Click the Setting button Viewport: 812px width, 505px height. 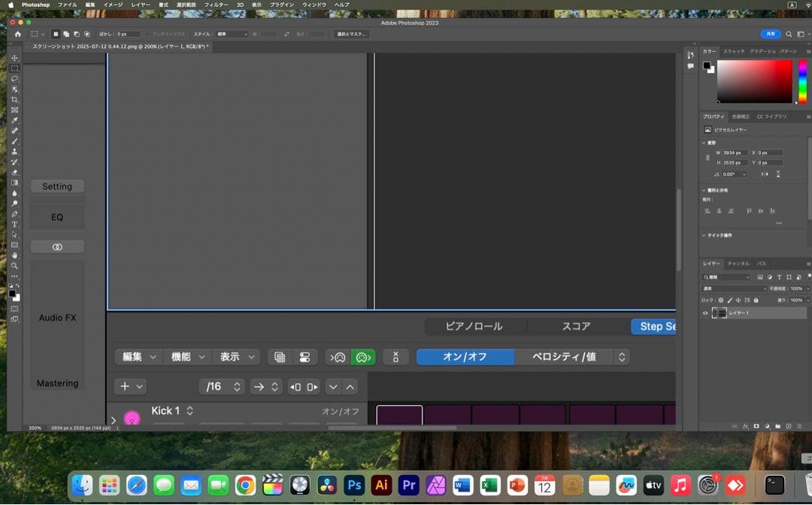click(57, 186)
